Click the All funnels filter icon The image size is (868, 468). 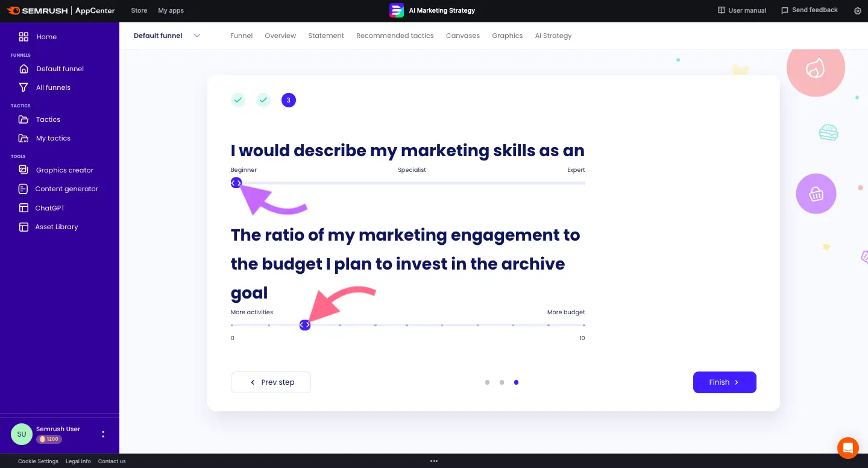pos(24,87)
